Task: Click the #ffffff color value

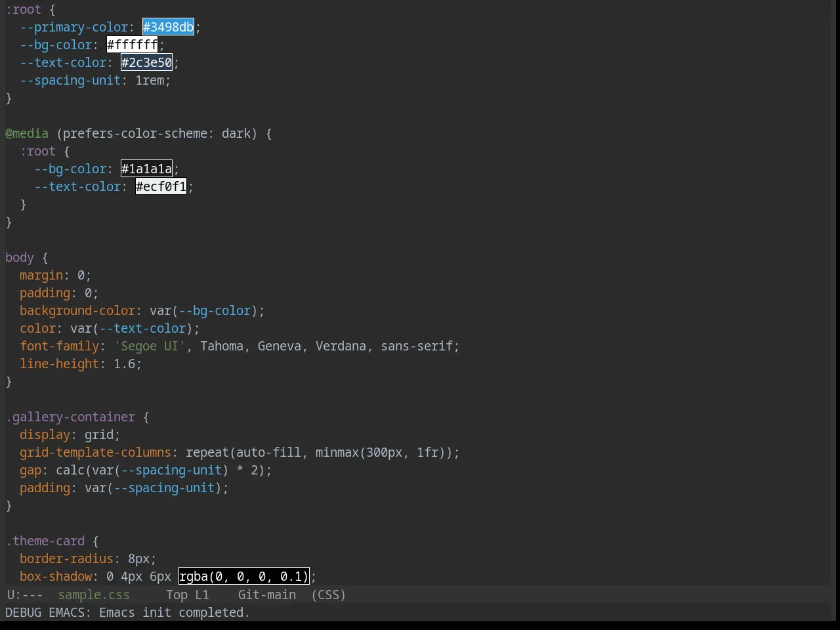Action: (x=133, y=45)
